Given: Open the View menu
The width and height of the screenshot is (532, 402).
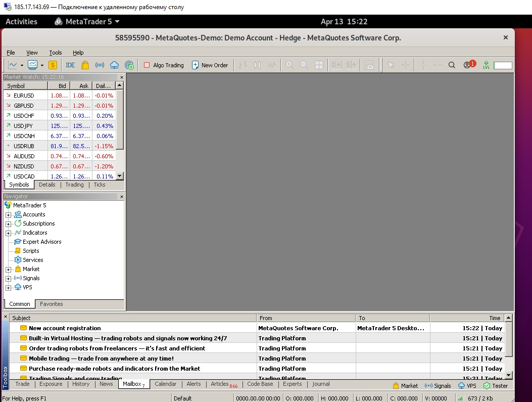Looking at the screenshot, I should [32, 53].
